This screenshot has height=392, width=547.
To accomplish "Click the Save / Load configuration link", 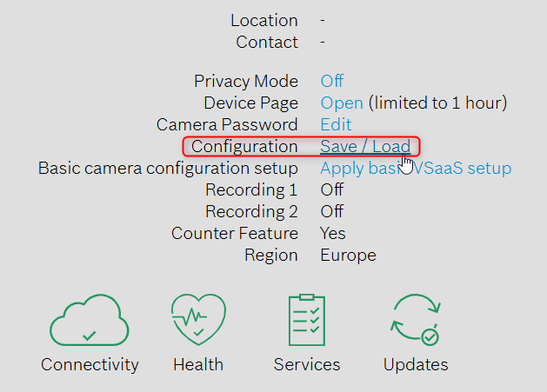I will point(364,146).
